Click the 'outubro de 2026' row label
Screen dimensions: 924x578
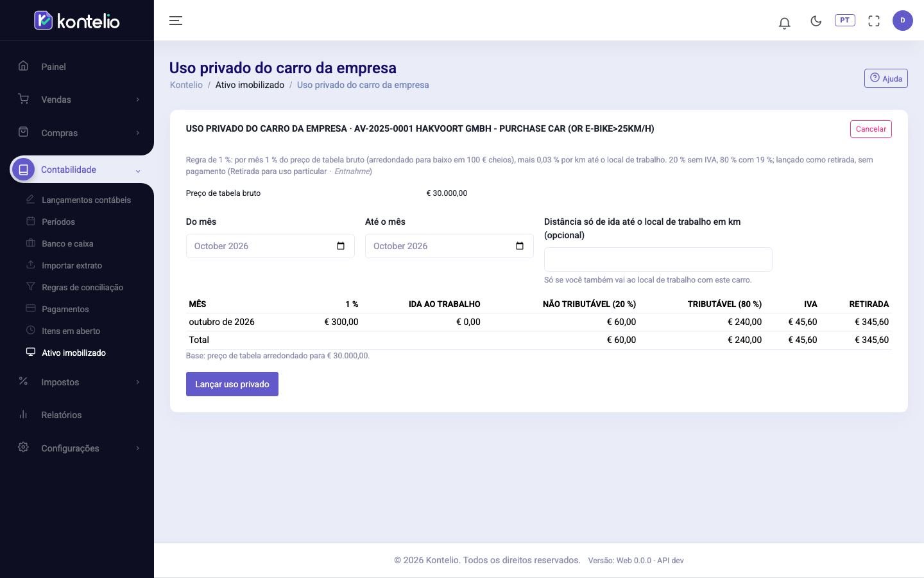221,322
